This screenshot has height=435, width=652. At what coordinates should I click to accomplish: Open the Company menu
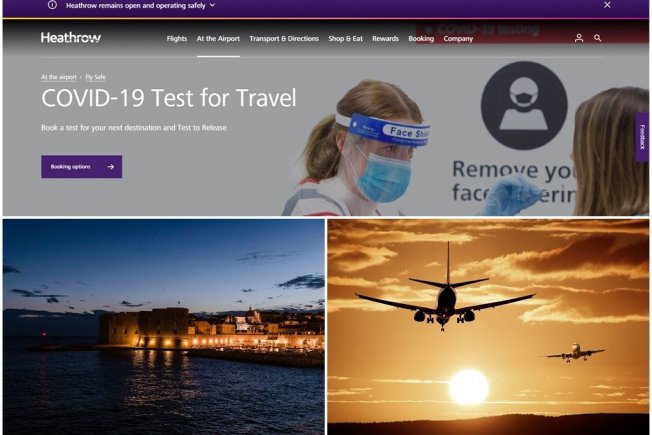coord(458,39)
